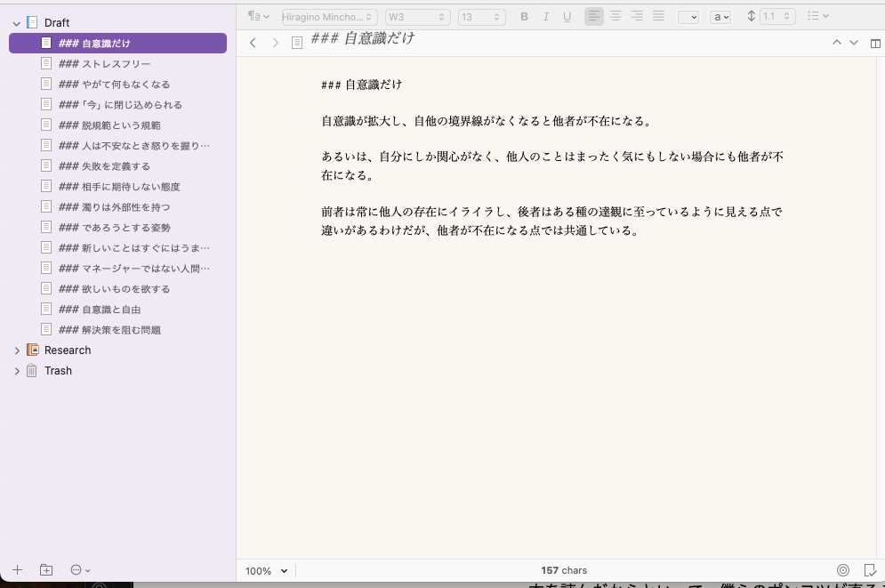Viewport: 885px width, 588px height.
Task: Toggle underline formatting
Action: [x=567, y=16]
